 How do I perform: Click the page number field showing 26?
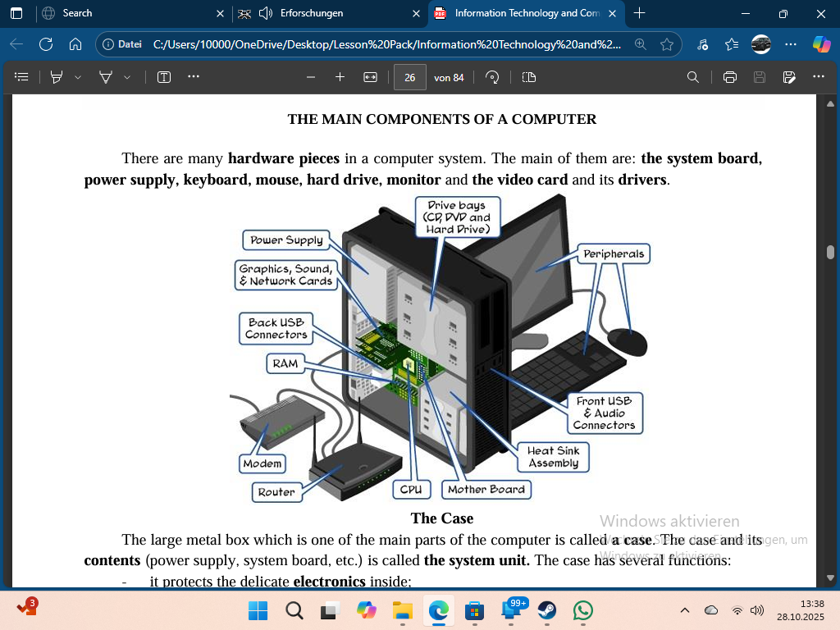click(409, 77)
